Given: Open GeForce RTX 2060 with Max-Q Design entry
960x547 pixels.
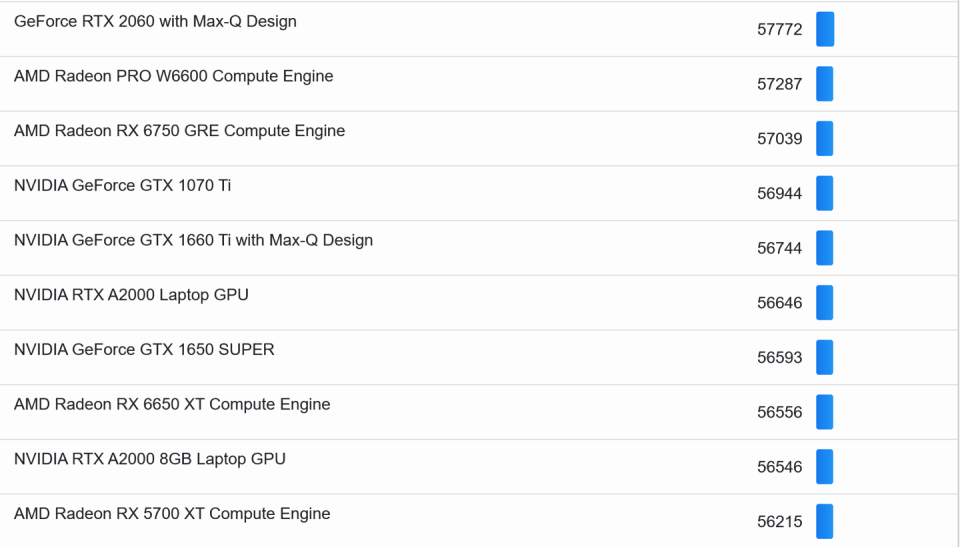Looking at the screenshot, I should 155,21.
